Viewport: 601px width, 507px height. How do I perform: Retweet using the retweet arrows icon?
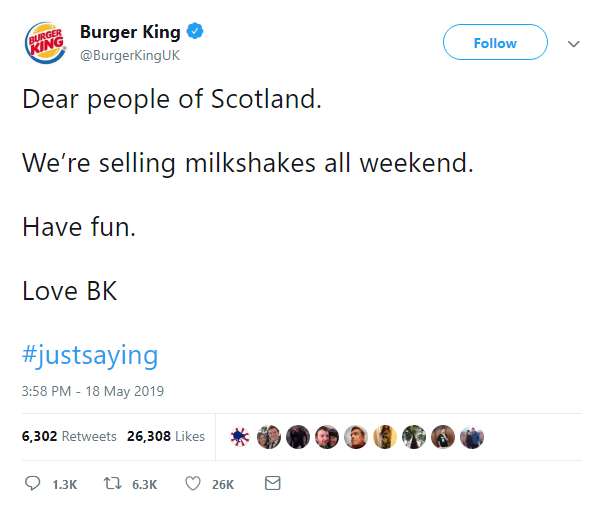click(x=114, y=484)
